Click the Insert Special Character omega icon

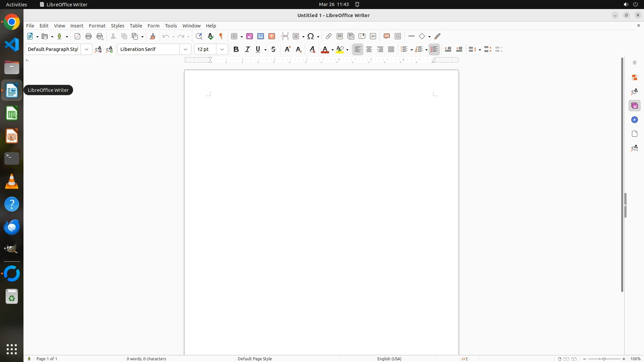(311, 36)
